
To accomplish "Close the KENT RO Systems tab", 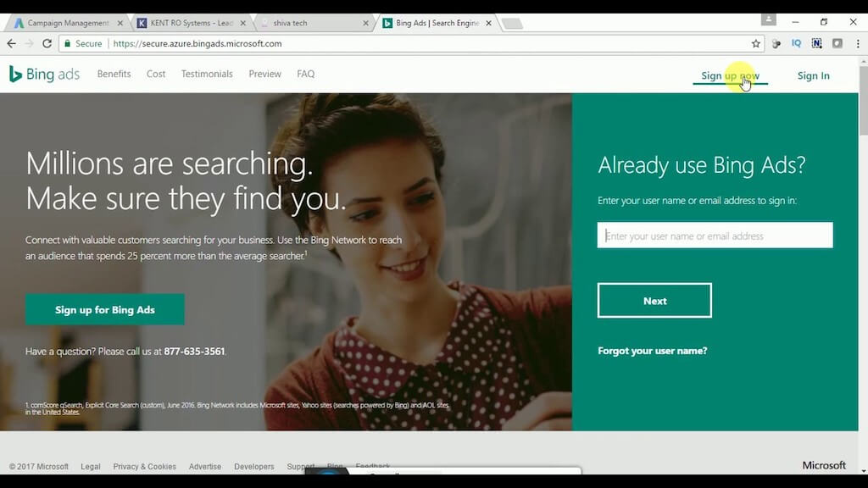I will tap(243, 23).
